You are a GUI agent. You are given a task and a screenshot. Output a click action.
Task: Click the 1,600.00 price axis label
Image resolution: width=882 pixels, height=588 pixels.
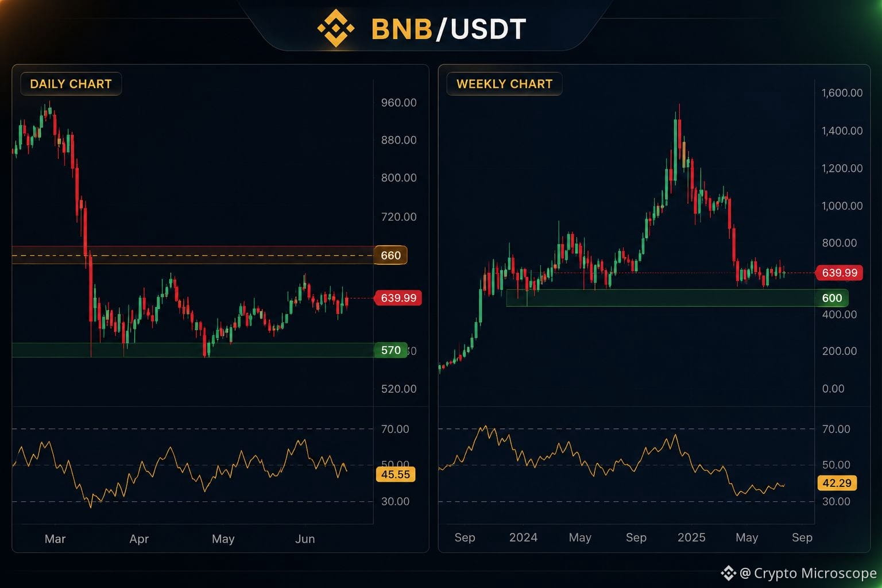pos(842,93)
